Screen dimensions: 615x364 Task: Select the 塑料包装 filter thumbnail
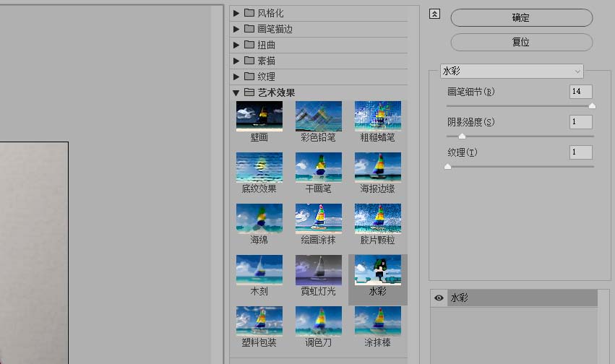pos(259,321)
